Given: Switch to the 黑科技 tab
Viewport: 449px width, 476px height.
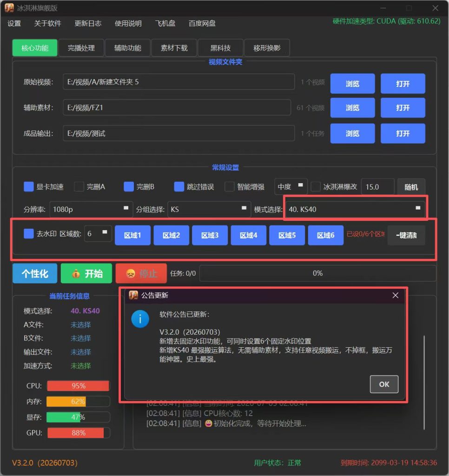Looking at the screenshot, I should point(220,48).
